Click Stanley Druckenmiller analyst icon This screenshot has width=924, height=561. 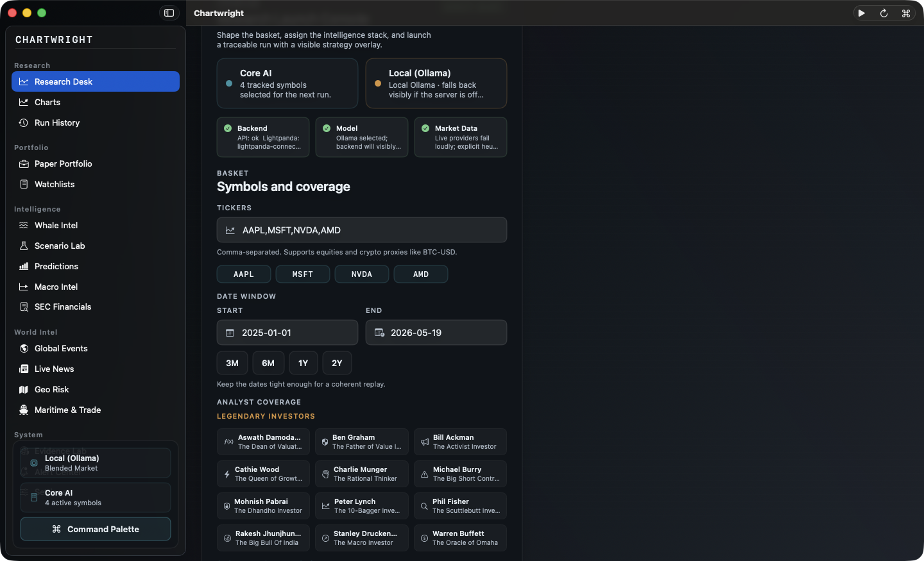(325, 539)
